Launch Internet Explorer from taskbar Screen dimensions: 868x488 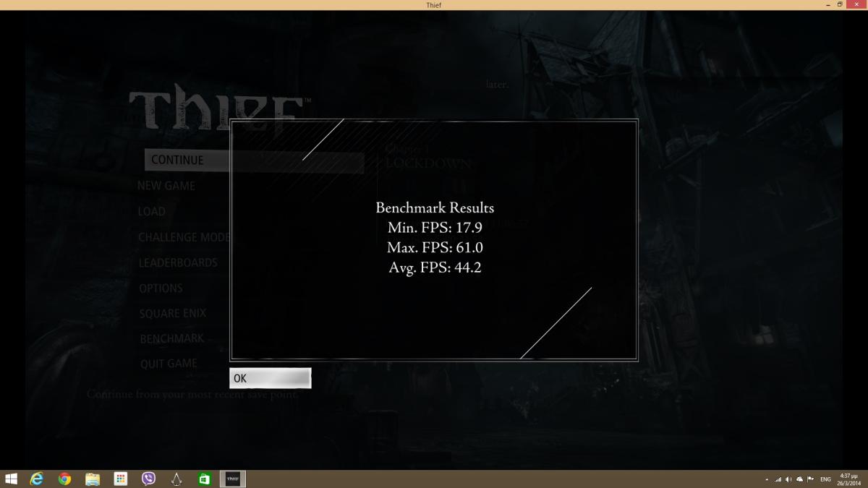coord(36,479)
